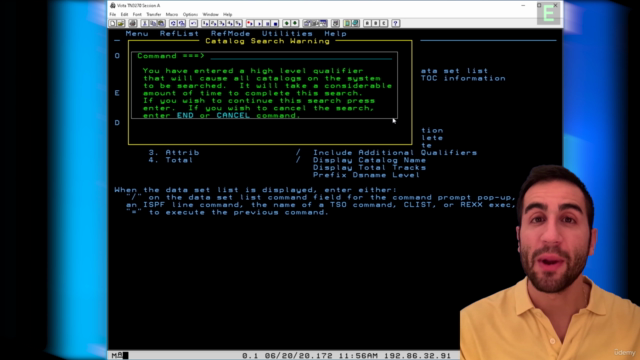Click the Prefix Dsname Level option
The image size is (640, 360).
point(366,175)
